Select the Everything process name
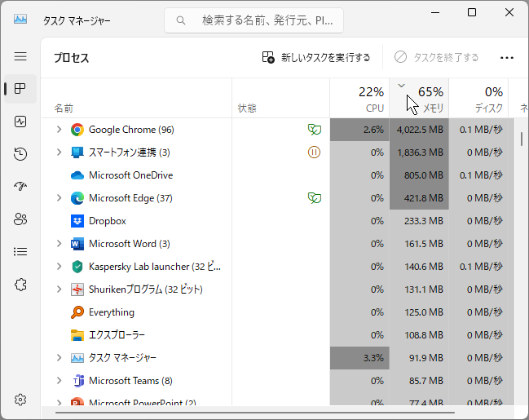This screenshot has height=420, width=529. [112, 312]
